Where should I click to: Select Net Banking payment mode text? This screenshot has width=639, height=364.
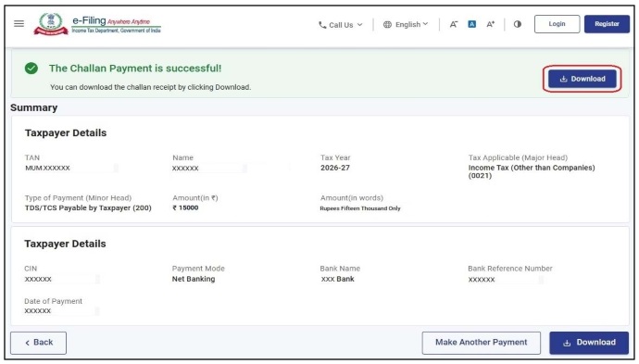pos(194,279)
